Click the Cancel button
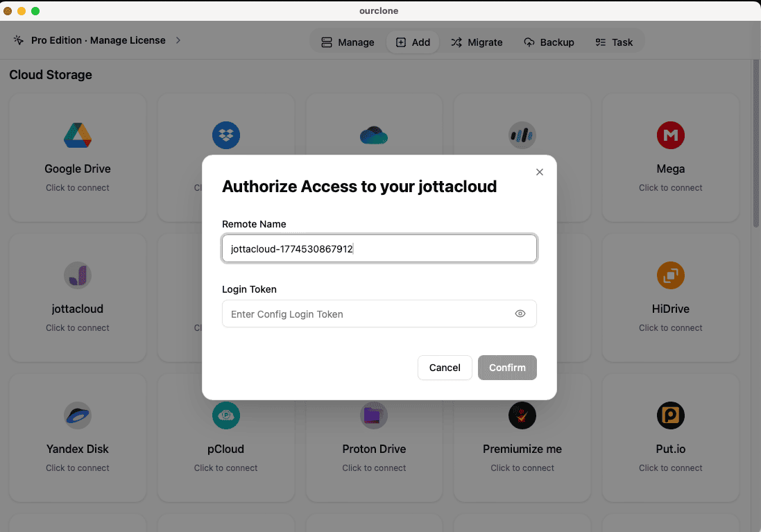The width and height of the screenshot is (761, 532). point(445,368)
